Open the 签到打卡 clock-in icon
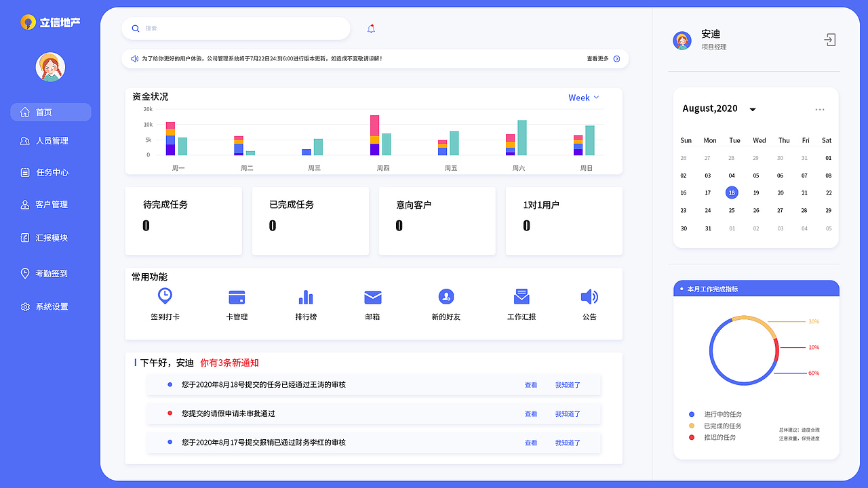The image size is (868, 488). coord(164,297)
